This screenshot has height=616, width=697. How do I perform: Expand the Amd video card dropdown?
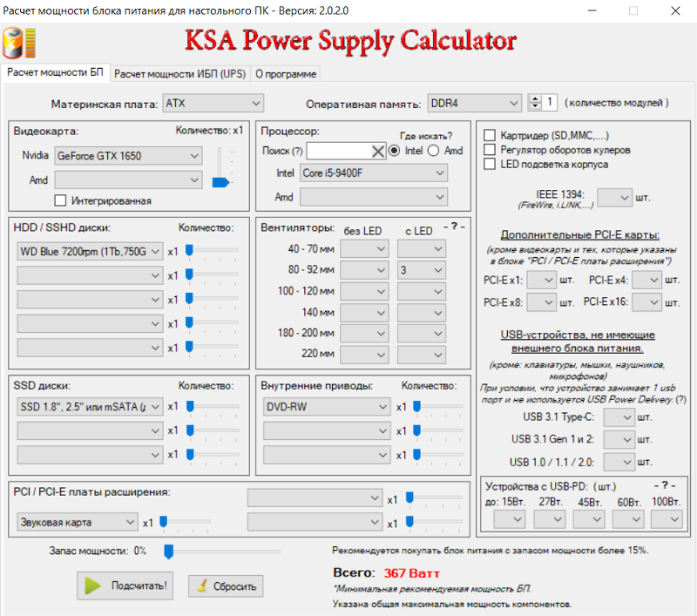point(128,180)
